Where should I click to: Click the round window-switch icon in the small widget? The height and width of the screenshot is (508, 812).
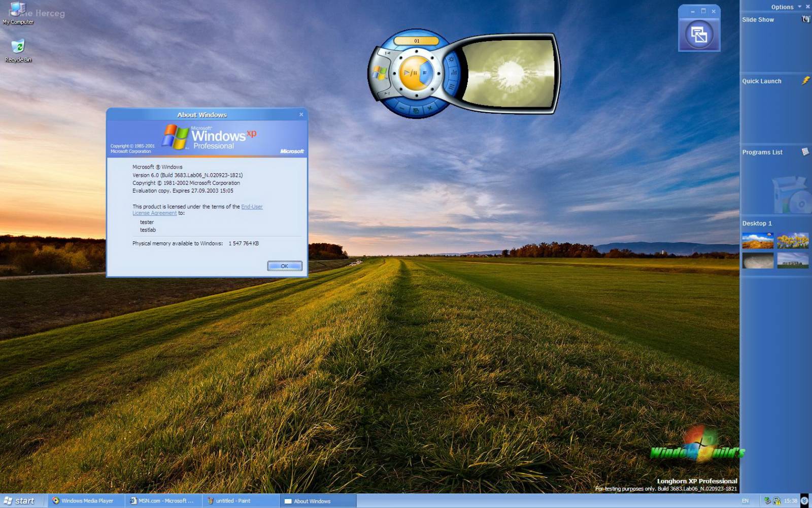(x=699, y=35)
